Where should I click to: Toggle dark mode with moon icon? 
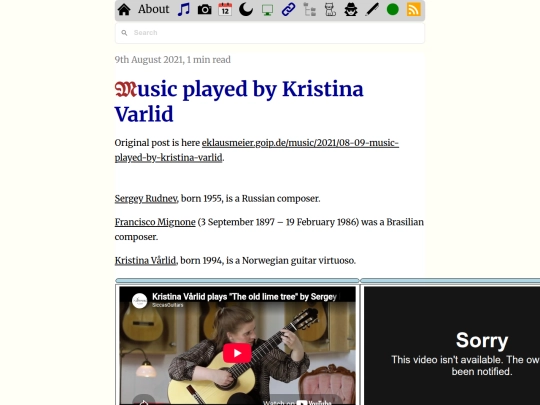(246, 10)
